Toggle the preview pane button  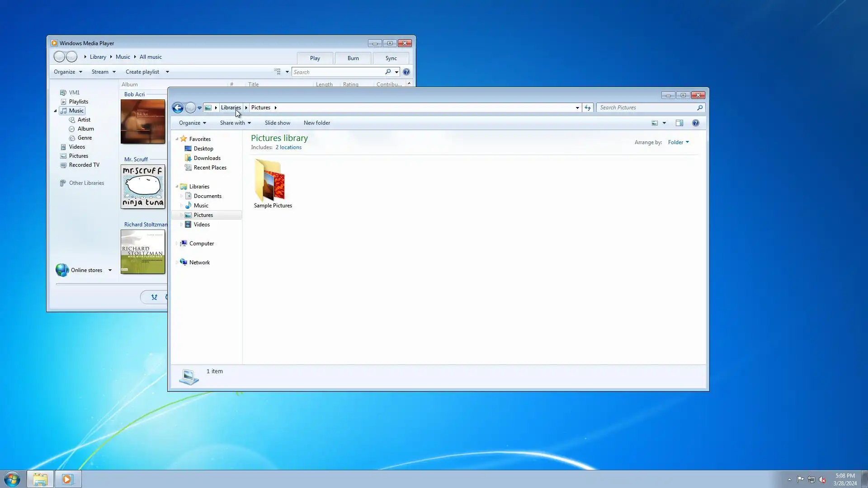[679, 123]
